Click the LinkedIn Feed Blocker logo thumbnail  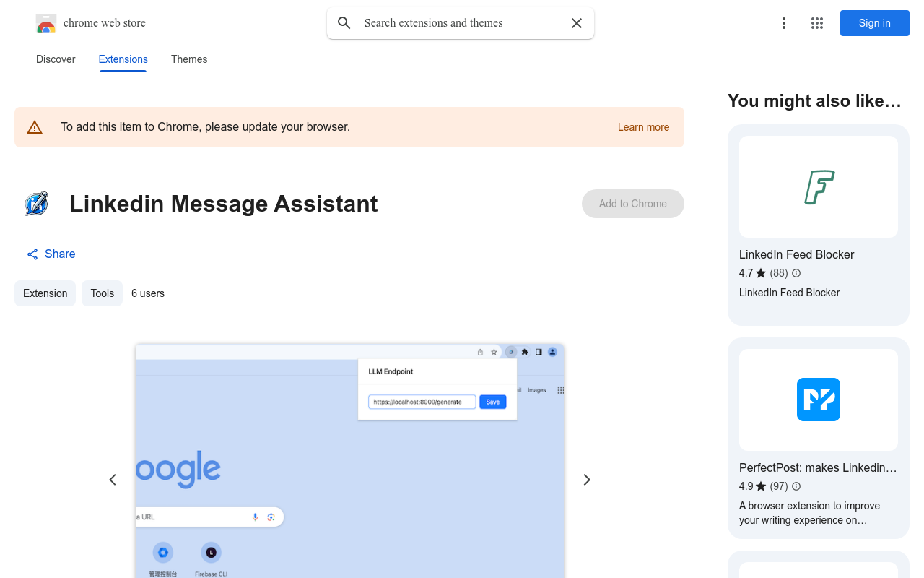(x=819, y=187)
